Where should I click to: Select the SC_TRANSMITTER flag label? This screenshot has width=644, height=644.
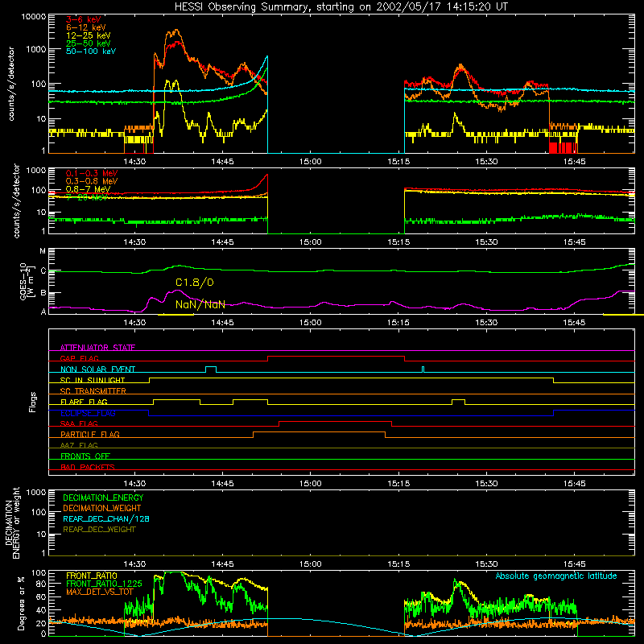(93, 391)
